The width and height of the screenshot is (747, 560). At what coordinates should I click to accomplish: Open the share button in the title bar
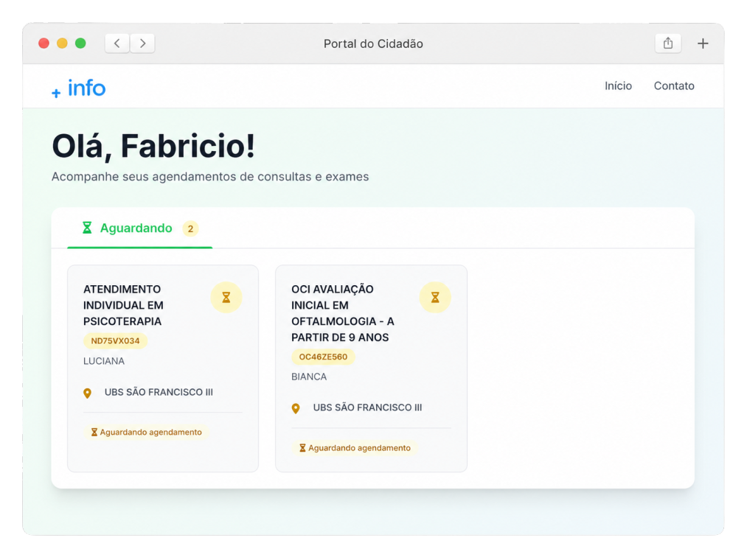pyautogui.click(x=668, y=43)
